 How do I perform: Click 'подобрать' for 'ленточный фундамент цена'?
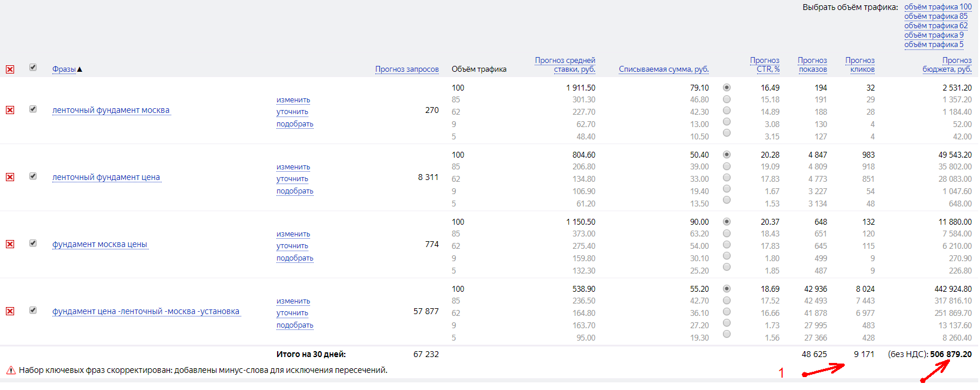point(295,191)
